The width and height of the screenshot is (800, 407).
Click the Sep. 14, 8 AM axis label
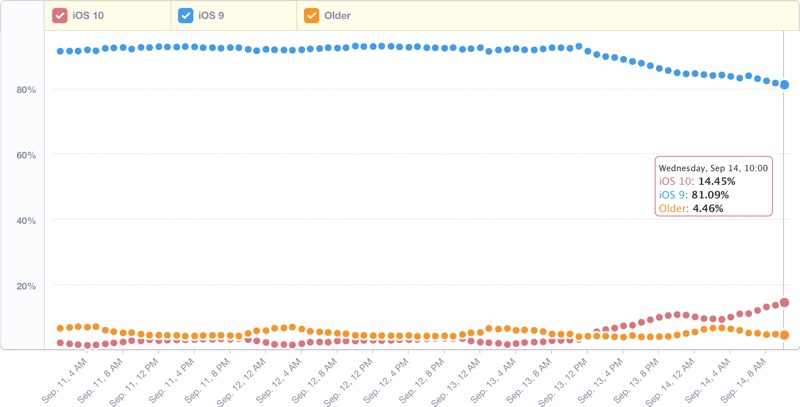pos(743,381)
